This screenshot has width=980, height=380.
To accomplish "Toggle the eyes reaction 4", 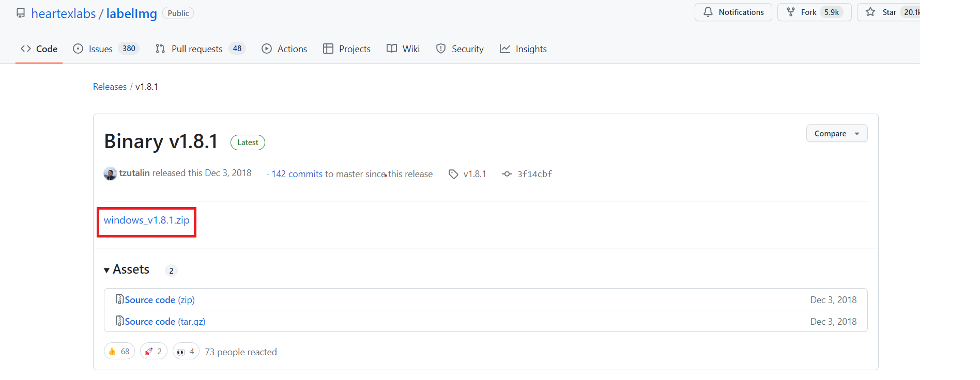I will 186,351.
